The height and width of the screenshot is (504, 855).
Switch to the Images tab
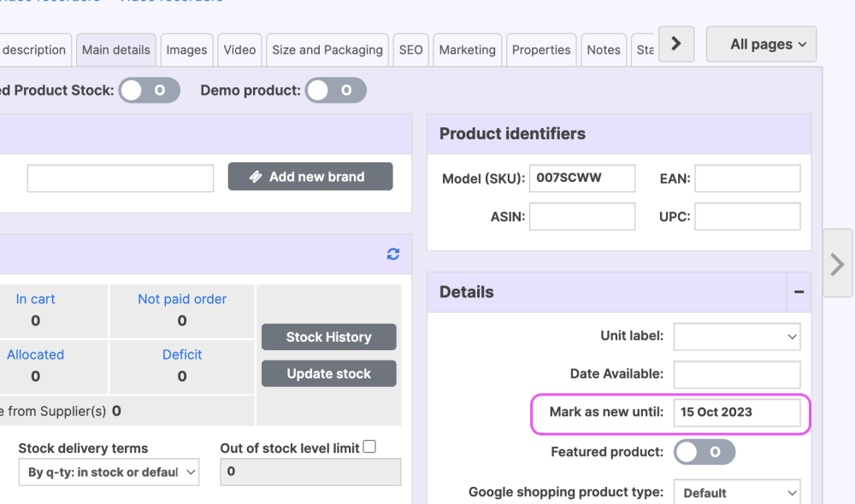click(186, 50)
